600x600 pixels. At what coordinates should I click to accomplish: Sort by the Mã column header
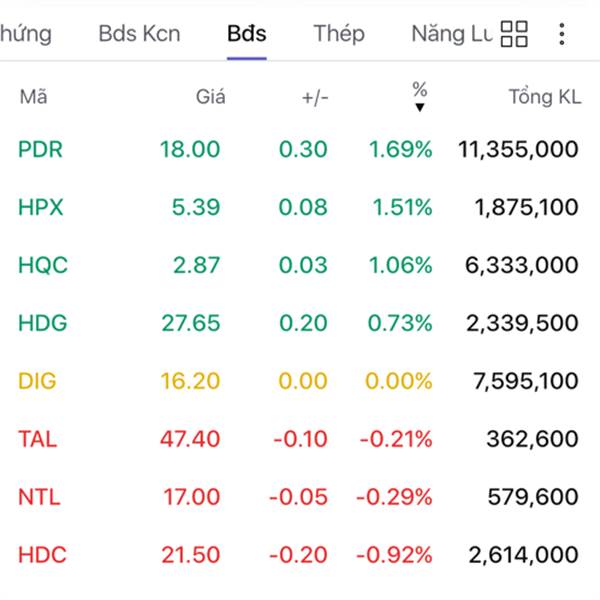coord(33,97)
